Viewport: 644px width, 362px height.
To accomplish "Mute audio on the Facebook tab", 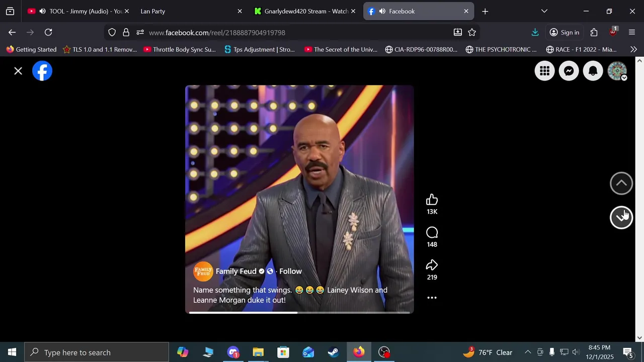I will click(382, 11).
